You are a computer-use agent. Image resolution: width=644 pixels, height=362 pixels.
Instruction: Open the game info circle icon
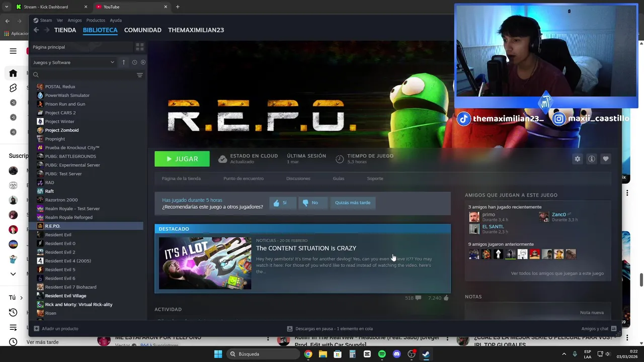point(592,159)
